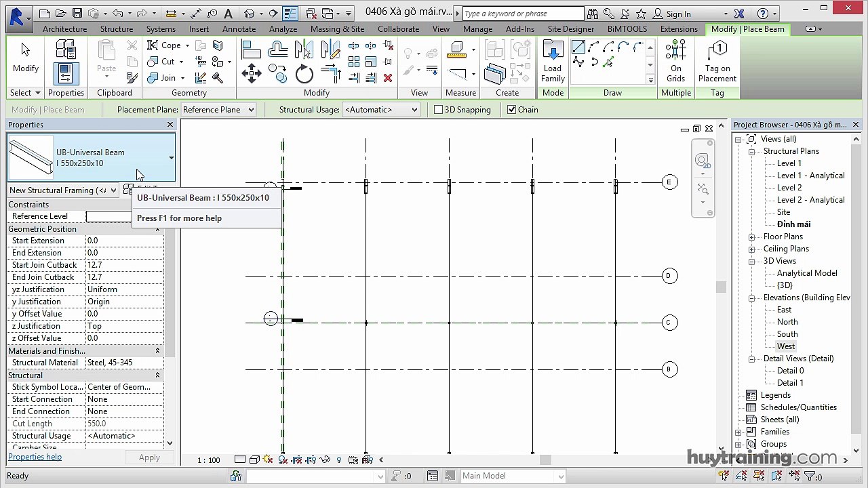Viewport: 868px width, 488px height.
Task: Select the Pick Lines draw tool
Action: (608, 62)
